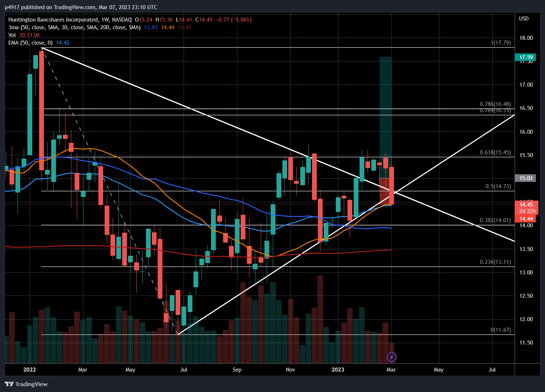
Task: Click the 15.01 gray price tag
Action: [x=526, y=178]
